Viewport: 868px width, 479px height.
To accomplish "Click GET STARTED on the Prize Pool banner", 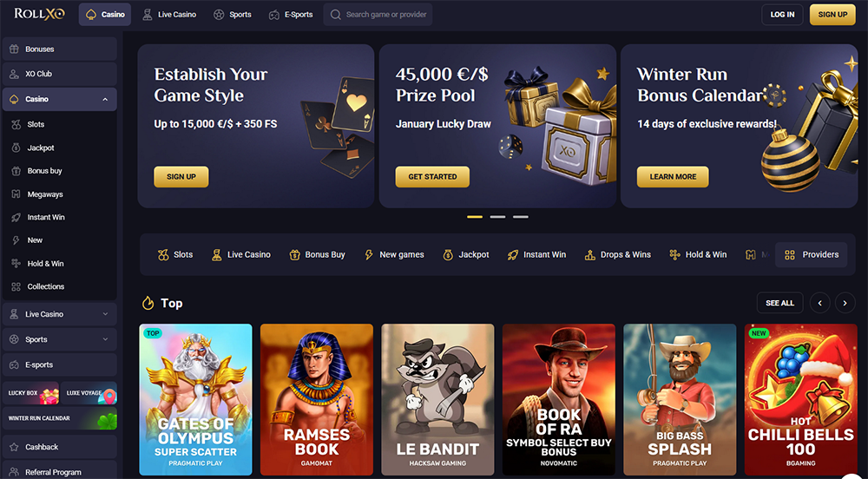I will (432, 177).
